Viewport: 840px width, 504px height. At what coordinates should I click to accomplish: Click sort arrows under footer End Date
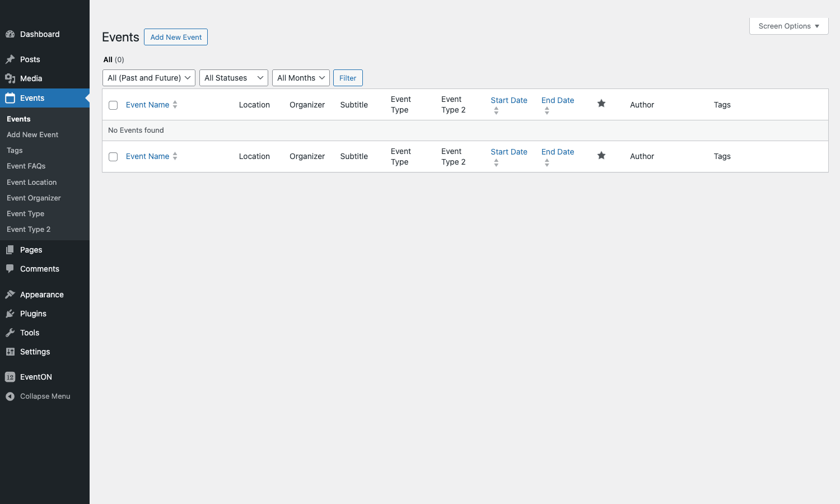547,162
